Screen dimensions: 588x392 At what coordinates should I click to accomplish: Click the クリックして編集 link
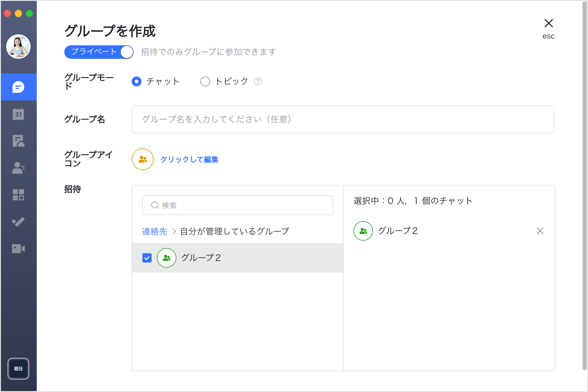click(x=190, y=159)
